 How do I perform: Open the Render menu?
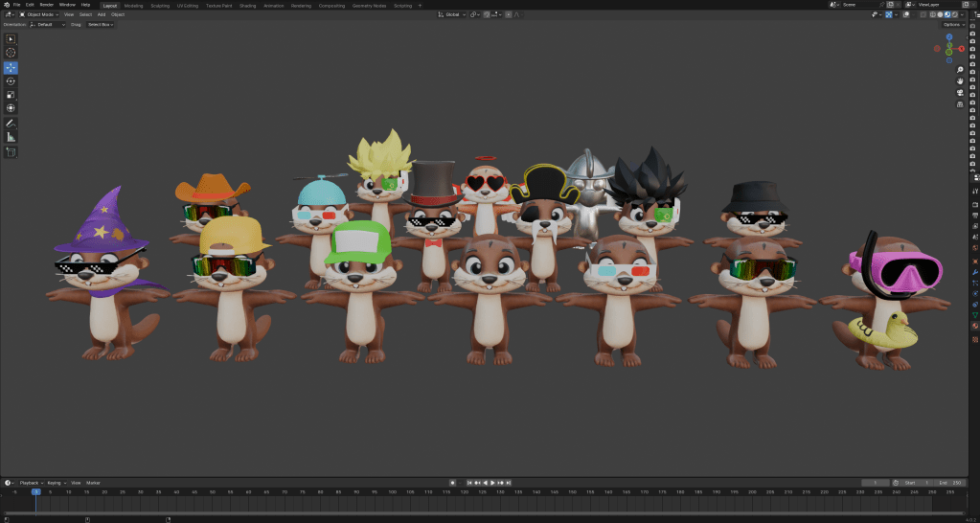pyautogui.click(x=46, y=5)
